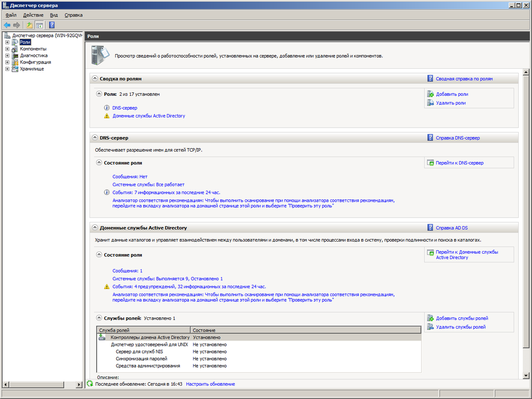The height and width of the screenshot is (399, 532).
Task: Click the Конфигурация tree node icon
Action: [x=16, y=62]
